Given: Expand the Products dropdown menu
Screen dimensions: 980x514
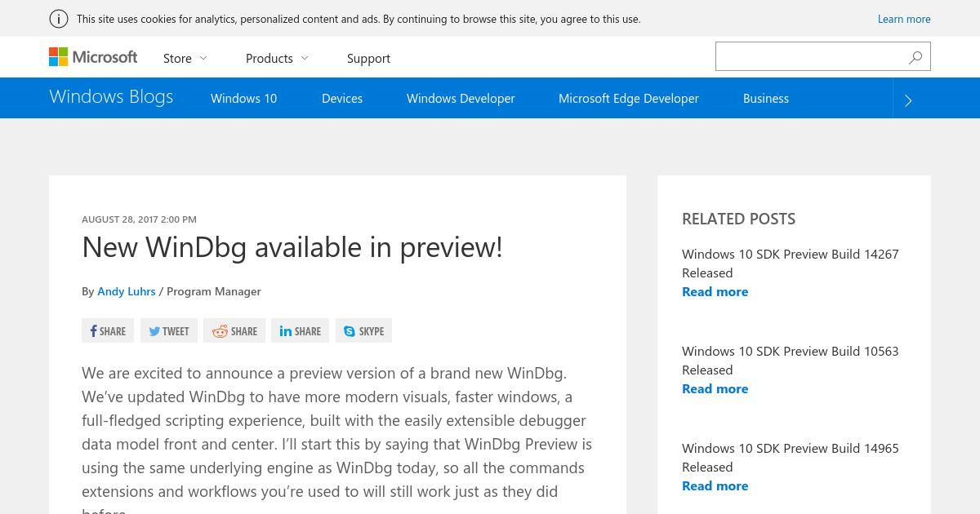Looking at the screenshot, I should click(x=278, y=58).
